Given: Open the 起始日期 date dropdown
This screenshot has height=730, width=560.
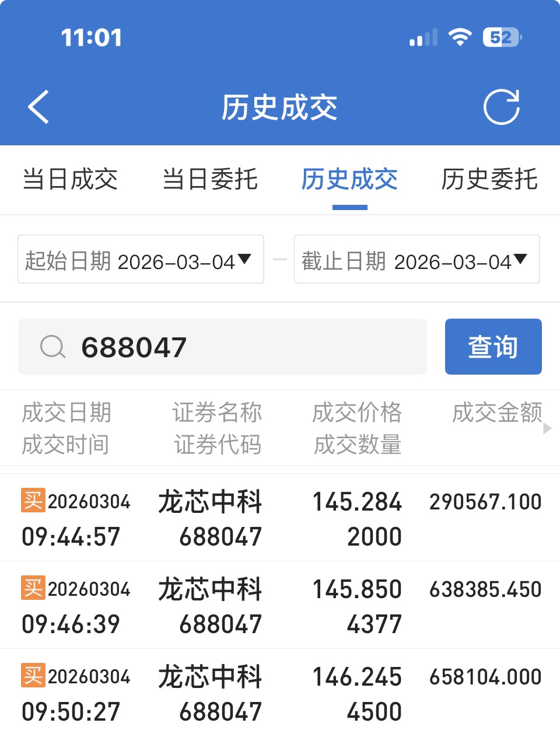Looking at the screenshot, I should point(141,259).
